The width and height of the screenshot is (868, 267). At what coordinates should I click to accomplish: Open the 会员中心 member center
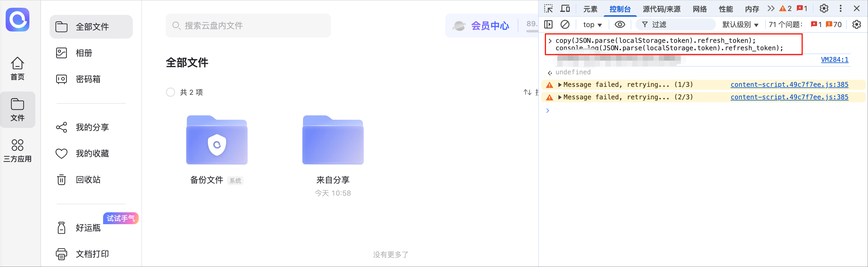(481, 26)
